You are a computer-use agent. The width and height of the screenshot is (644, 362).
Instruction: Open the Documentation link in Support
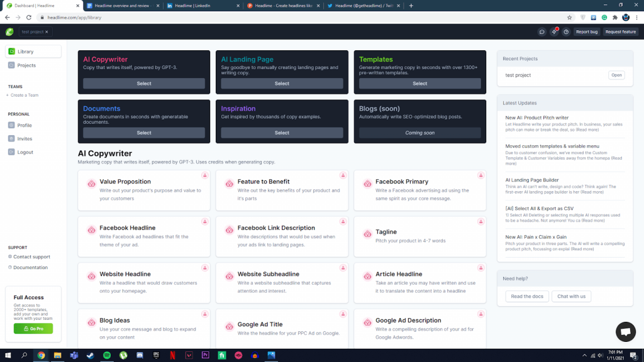coord(28,268)
